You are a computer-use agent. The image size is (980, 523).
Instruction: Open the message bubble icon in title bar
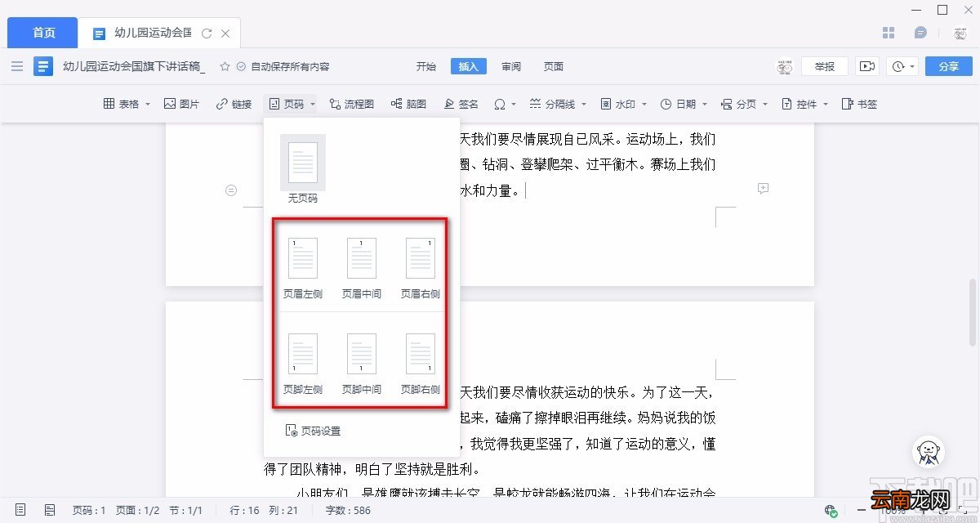(920, 33)
